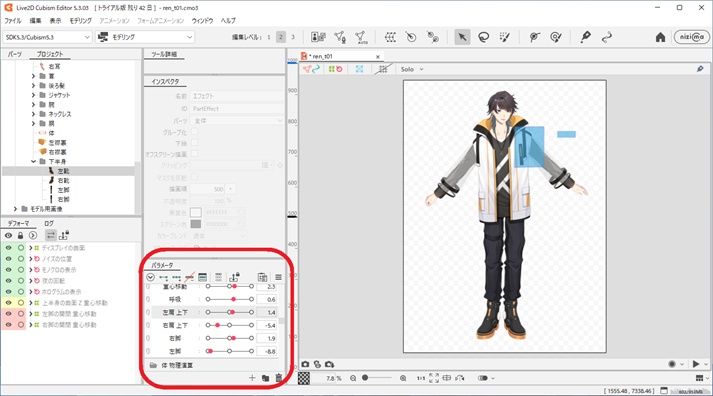
Task: Open the モデリング workspace dropdown
Action: [x=146, y=37]
